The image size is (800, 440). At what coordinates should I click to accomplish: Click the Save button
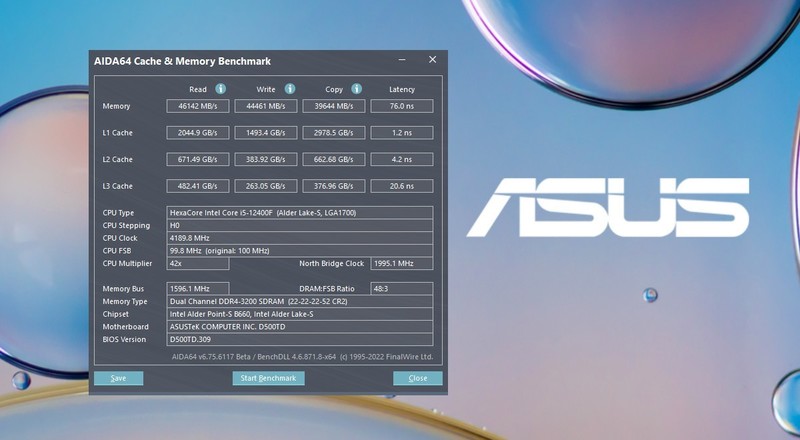[x=118, y=378]
